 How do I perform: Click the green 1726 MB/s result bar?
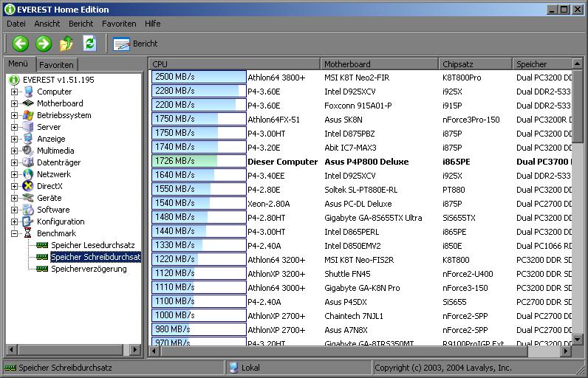click(x=199, y=161)
